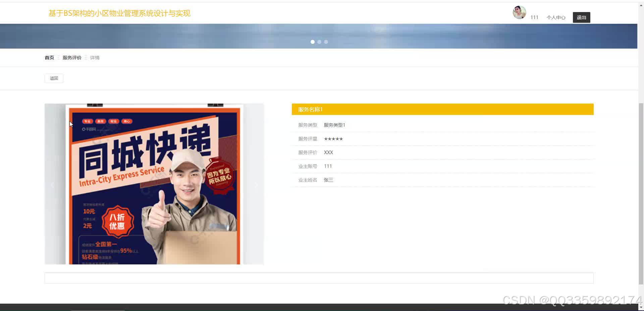The height and width of the screenshot is (311, 644).
Task: Click the 退出 logout button
Action: 581,17
